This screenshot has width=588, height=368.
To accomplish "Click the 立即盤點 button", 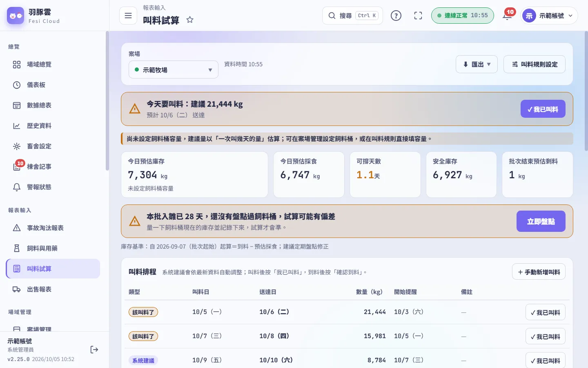I will tap(541, 221).
